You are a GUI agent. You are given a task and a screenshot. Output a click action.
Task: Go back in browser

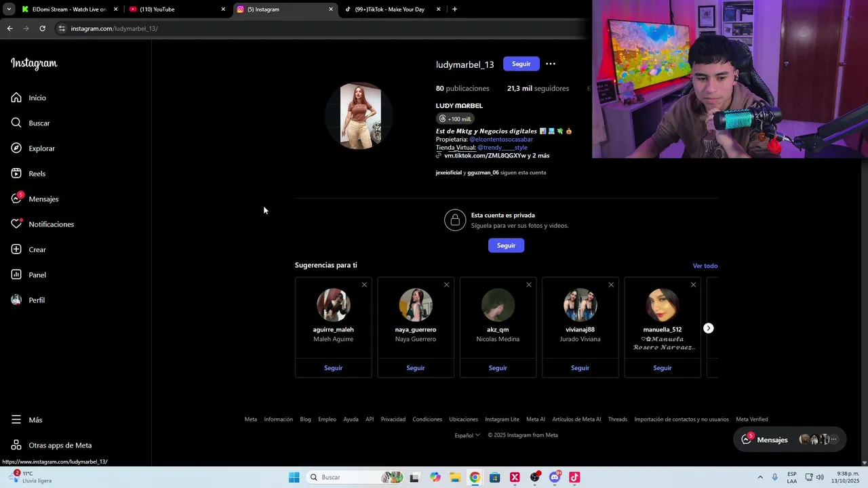9,28
